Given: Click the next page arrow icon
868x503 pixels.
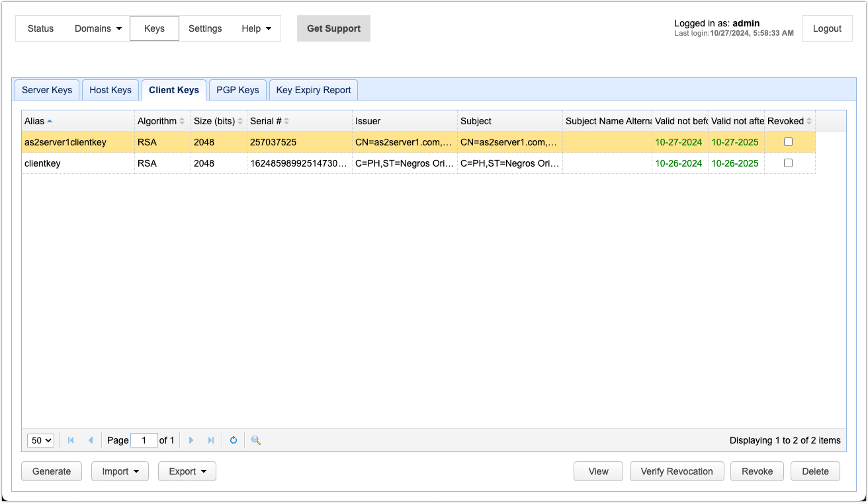Looking at the screenshot, I should 191,440.
